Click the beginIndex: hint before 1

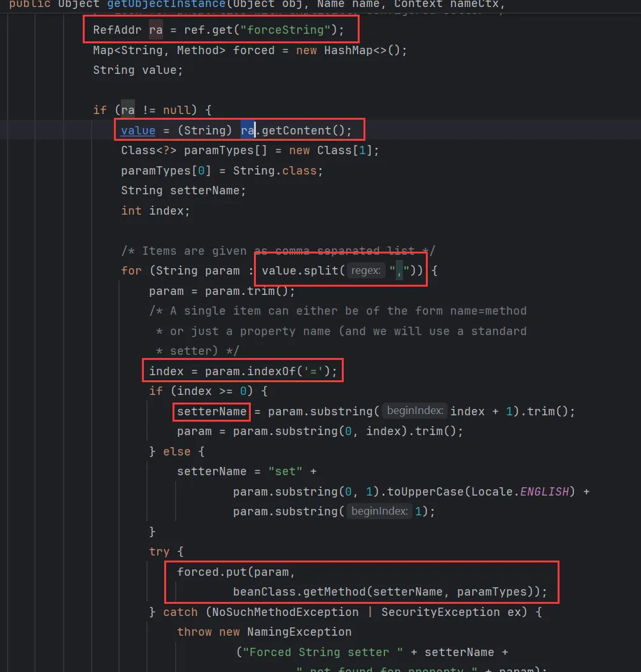click(x=379, y=511)
